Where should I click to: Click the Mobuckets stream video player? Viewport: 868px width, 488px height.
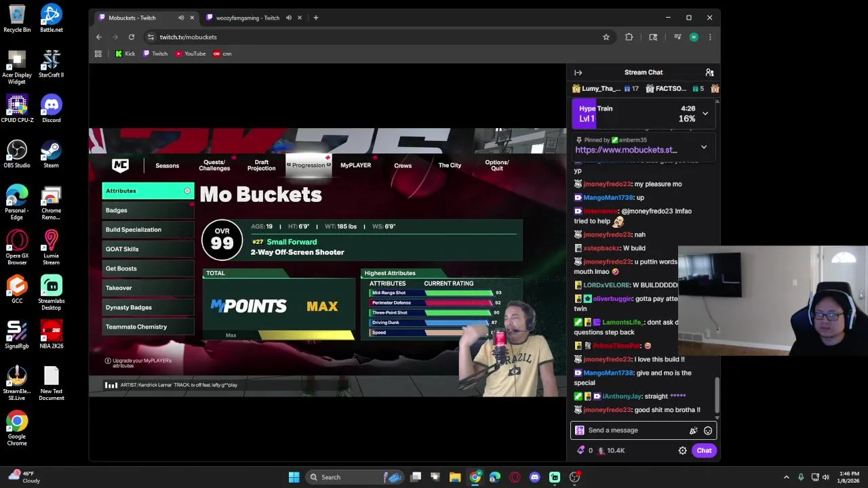pos(328,262)
